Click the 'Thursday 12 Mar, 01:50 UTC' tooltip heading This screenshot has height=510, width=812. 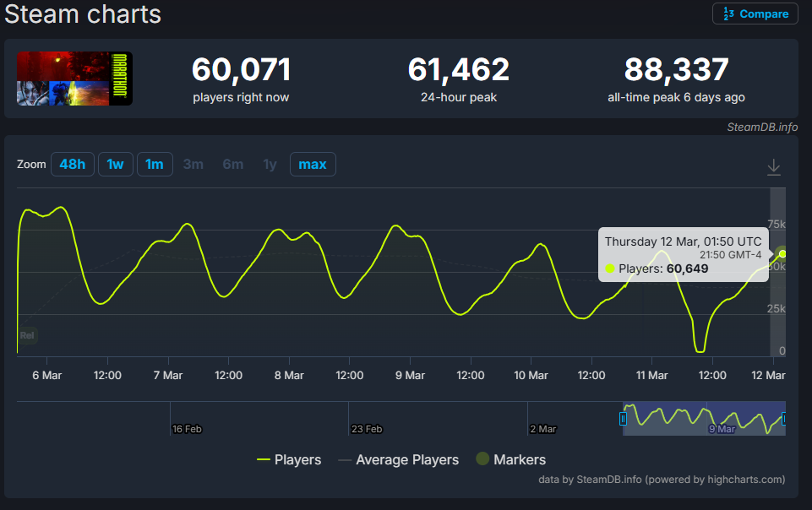point(683,241)
